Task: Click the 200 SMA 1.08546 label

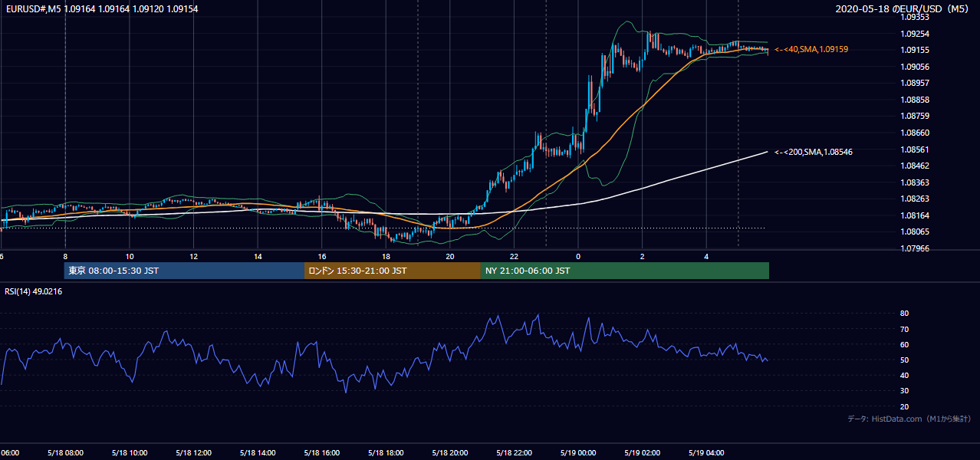Action: pos(814,152)
